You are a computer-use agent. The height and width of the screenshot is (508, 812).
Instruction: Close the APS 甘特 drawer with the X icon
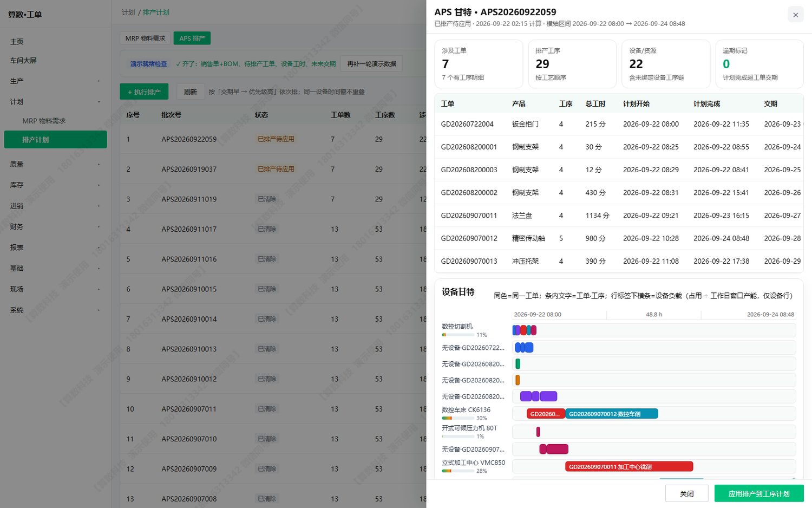795,15
